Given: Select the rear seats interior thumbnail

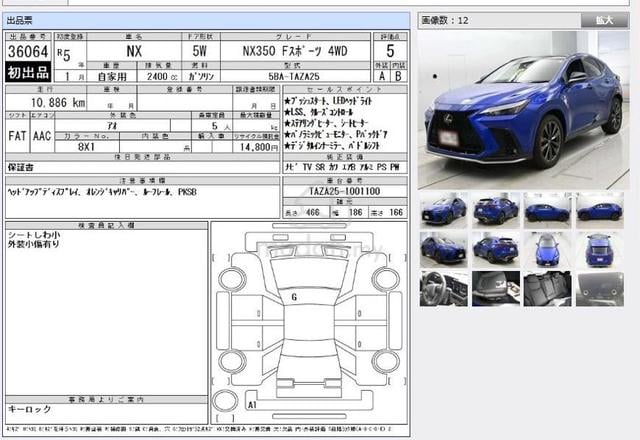Looking at the screenshot, I should coord(548,289).
